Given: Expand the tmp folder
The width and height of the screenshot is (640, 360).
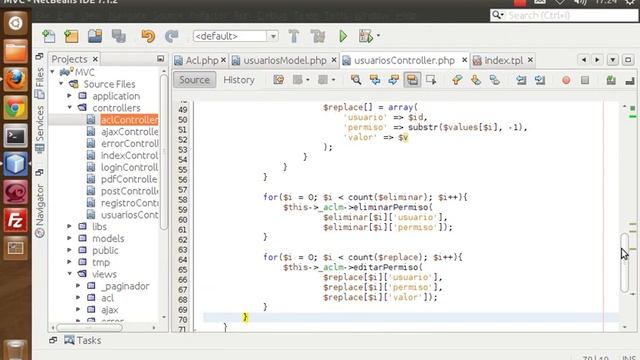Looking at the screenshot, I should 69,262.
